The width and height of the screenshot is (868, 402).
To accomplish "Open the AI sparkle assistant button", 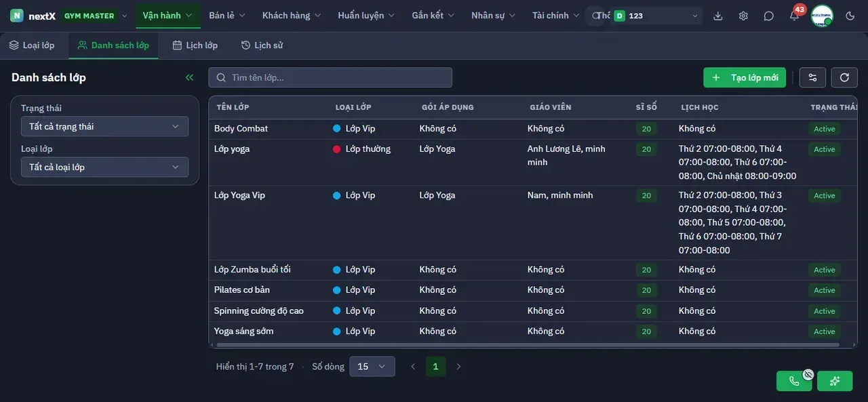I will coord(835,381).
